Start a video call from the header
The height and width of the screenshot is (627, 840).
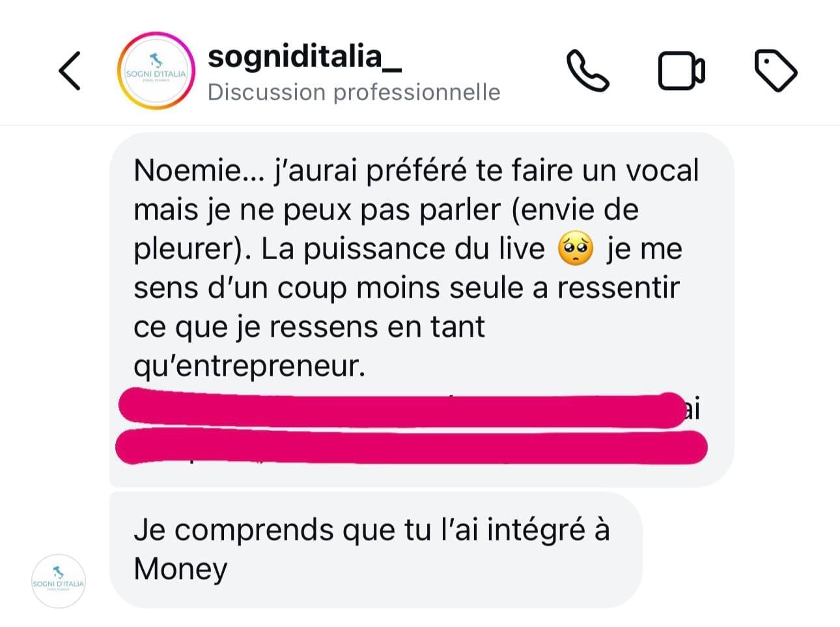[681, 70]
